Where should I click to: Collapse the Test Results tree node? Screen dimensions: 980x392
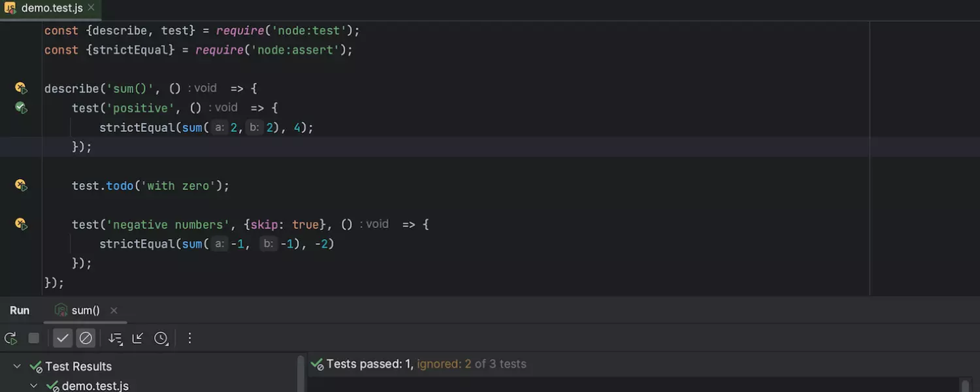18,367
